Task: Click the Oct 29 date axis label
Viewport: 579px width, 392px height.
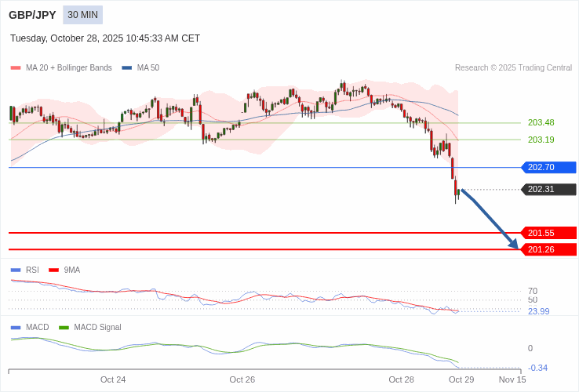Action: (461, 379)
